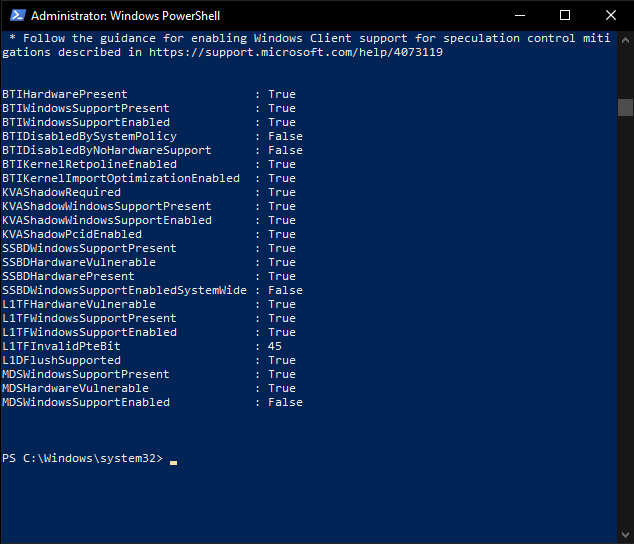This screenshot has height=544, width=634.
Task: Click the scrollbar down arrow
Action: [625, 534]
